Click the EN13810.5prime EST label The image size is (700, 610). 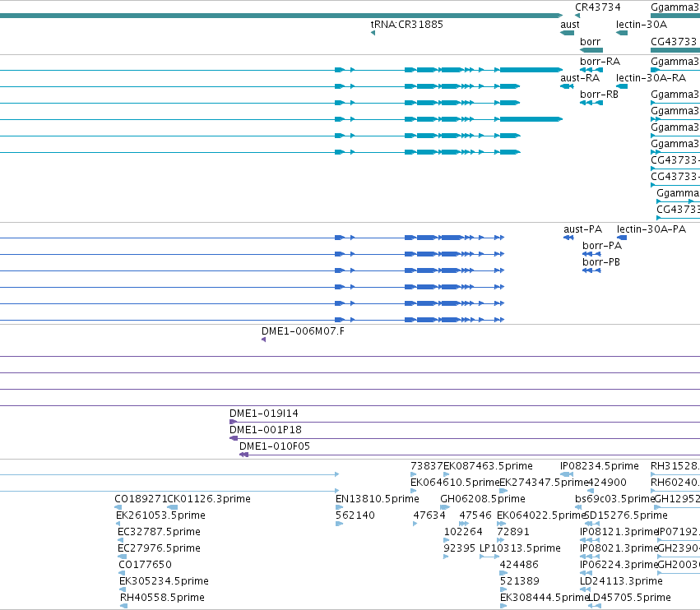click(378, 499)
